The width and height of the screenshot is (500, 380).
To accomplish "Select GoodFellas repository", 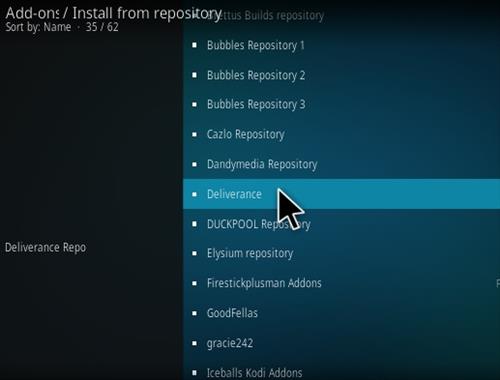I will coord(341,313).
